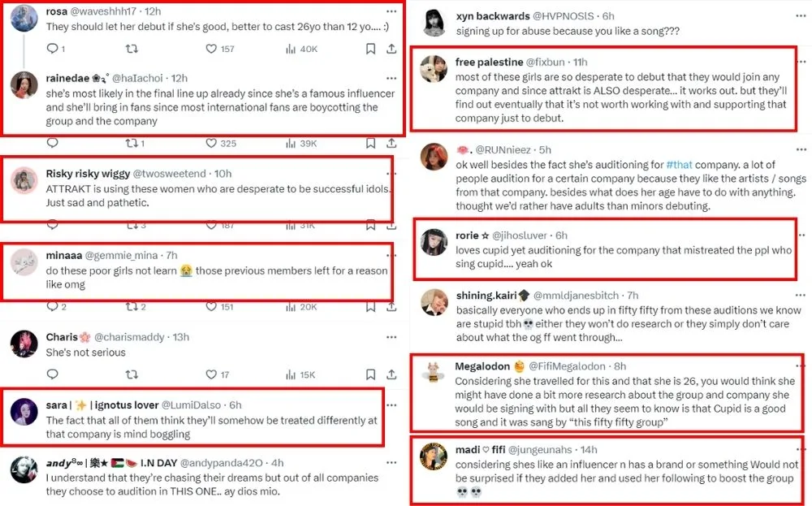Open the three-dot menu on sara's tweet

[x=391, y=403]
